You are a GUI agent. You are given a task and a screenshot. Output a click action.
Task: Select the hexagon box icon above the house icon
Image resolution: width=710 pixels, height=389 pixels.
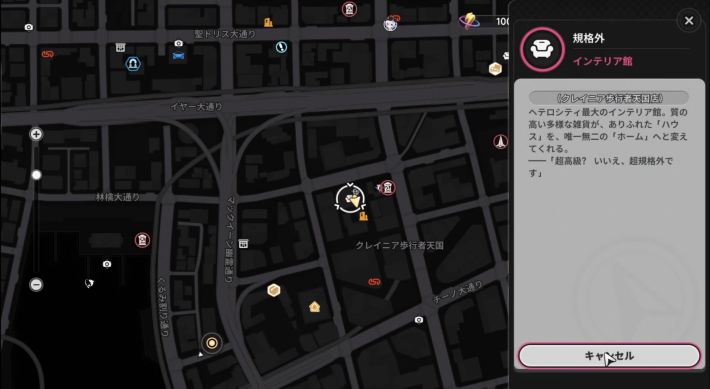click(273, 290)
